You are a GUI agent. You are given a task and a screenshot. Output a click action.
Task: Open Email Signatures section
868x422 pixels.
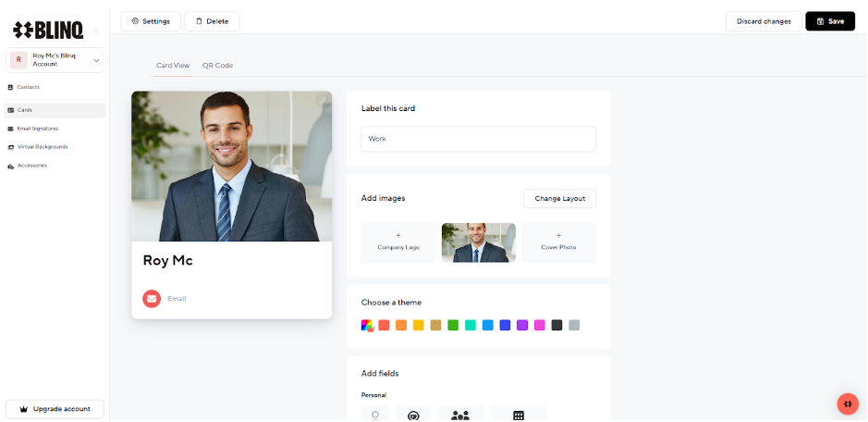click(x=55, y=129)
